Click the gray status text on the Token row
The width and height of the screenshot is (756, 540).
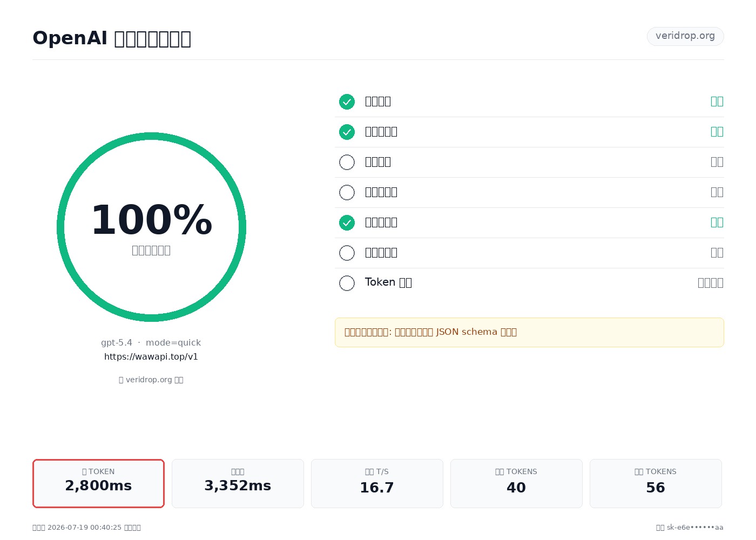pyautogui.click(x=710, y=283)
